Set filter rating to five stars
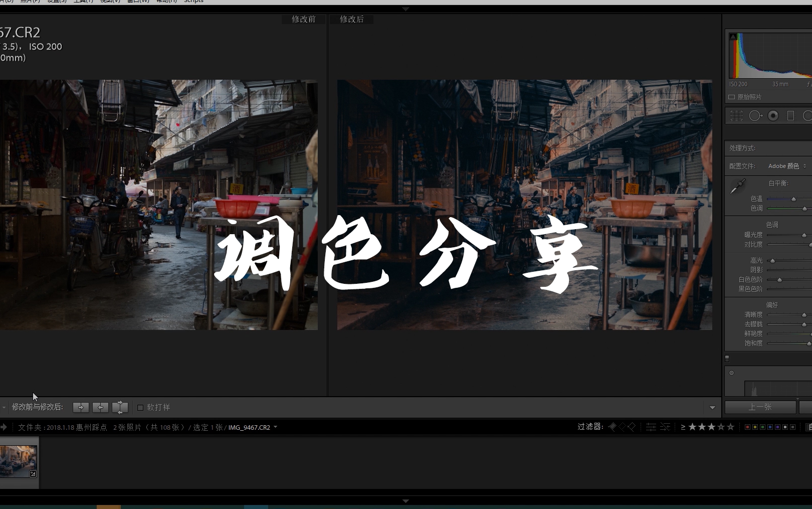The width and height of the screenshot is (812, 509). point(731,427)
